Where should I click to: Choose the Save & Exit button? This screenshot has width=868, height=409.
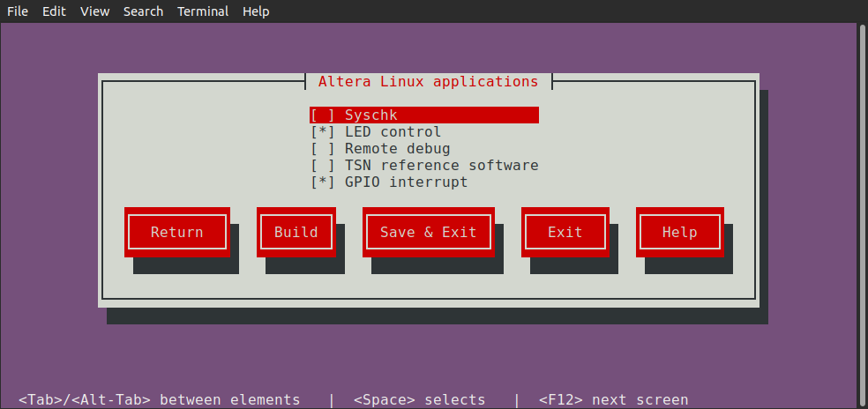tap(428, 233)
